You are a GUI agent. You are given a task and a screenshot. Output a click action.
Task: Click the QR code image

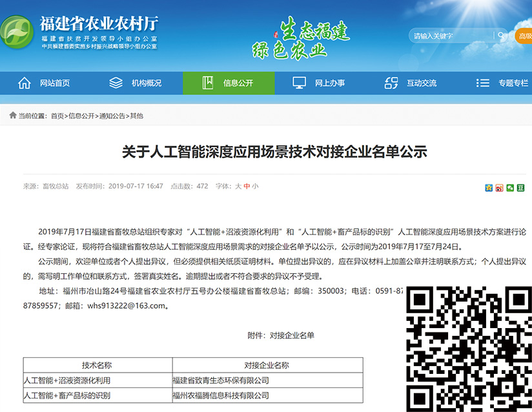click(469, 347)
